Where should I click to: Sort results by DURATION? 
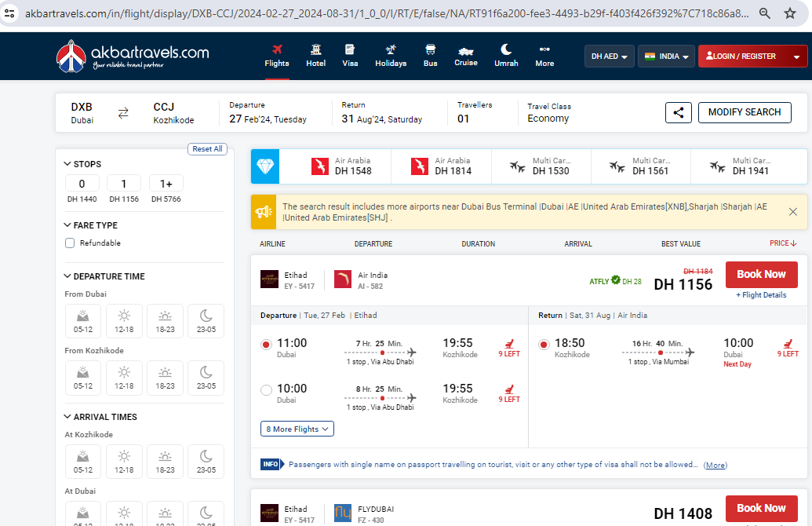(x=478, y=243)
